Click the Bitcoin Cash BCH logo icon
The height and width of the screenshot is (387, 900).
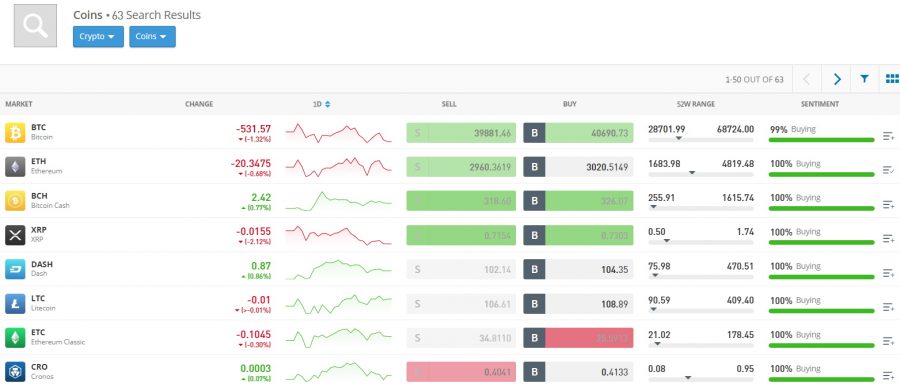click(15, 201)
